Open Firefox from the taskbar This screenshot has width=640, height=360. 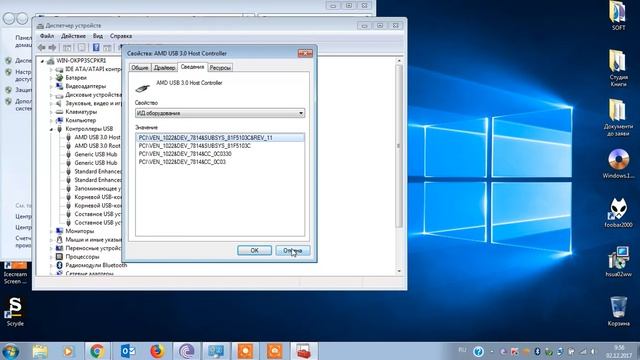157,351
